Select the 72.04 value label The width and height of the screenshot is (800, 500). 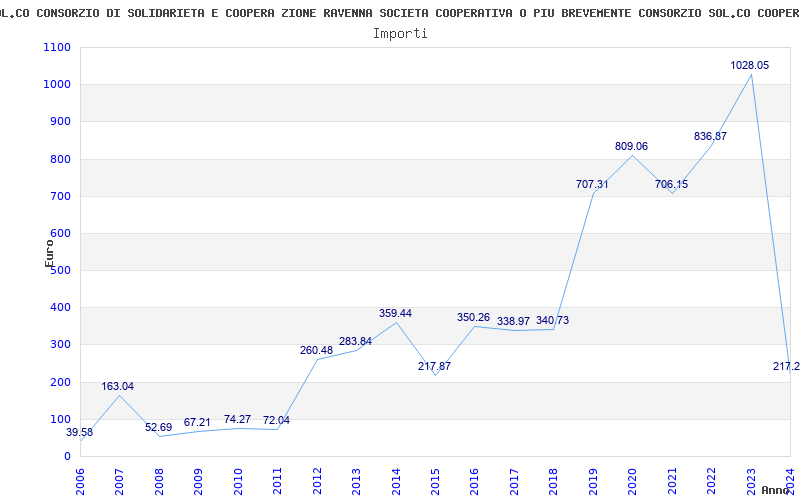coord(276,420)
